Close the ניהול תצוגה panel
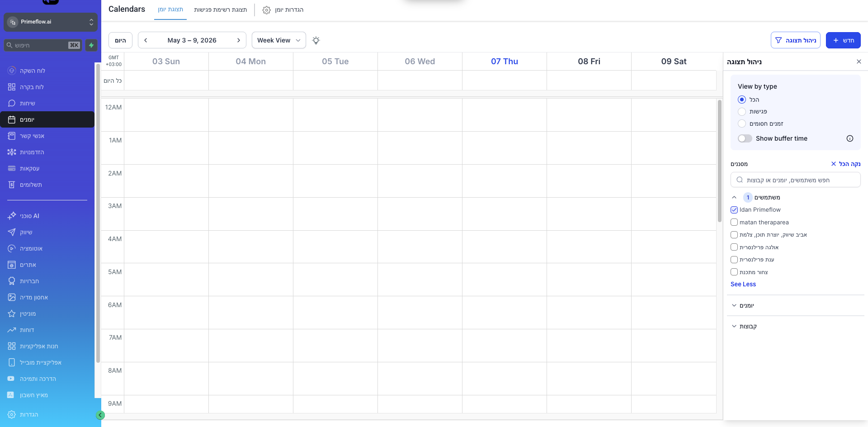868x427 pixels. pyautogui.click(x=859, y=62)
